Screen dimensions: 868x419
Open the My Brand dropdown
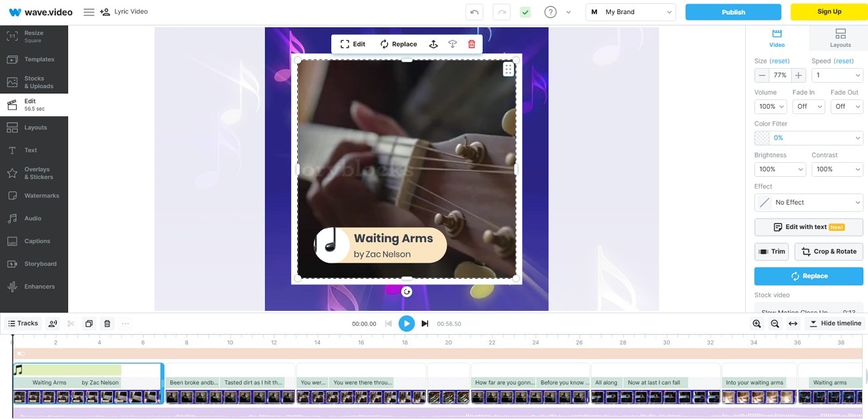[x=630, y=12]
